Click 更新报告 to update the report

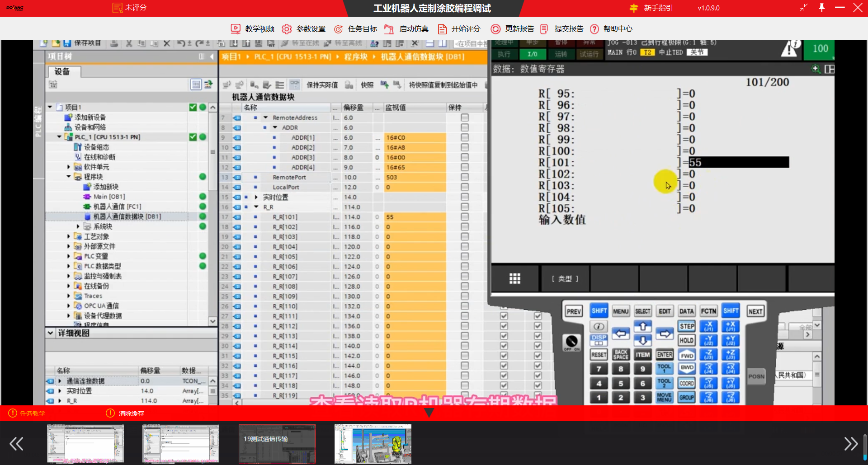[513, 29]
